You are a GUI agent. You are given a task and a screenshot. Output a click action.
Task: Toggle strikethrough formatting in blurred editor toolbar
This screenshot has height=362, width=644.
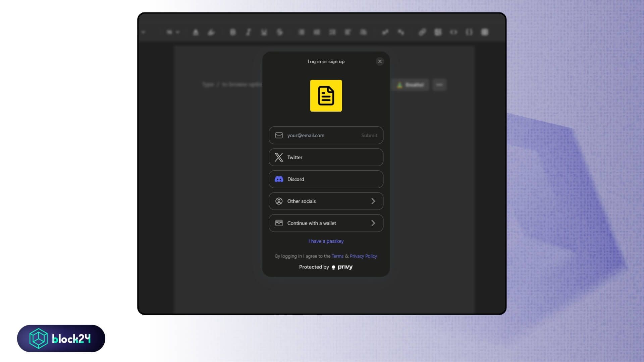(x=280, y=32)
